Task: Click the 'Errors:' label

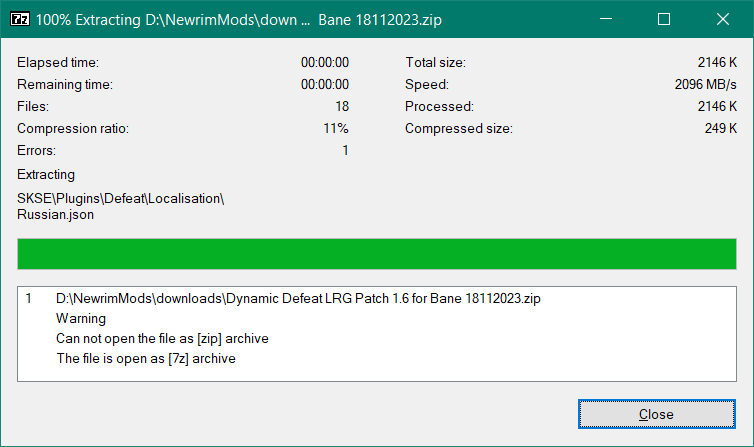Action: pyautogui.click(x=37, y=150)
